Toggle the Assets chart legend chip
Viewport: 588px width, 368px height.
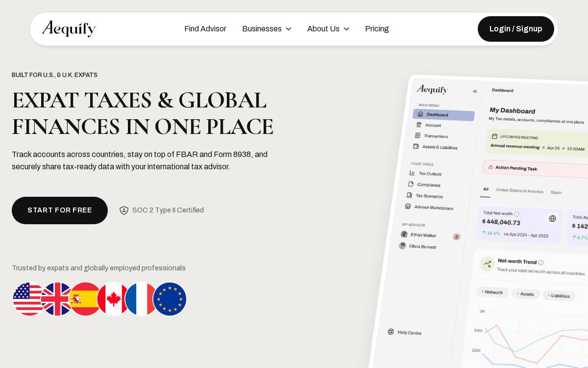(x=525, y=294)
